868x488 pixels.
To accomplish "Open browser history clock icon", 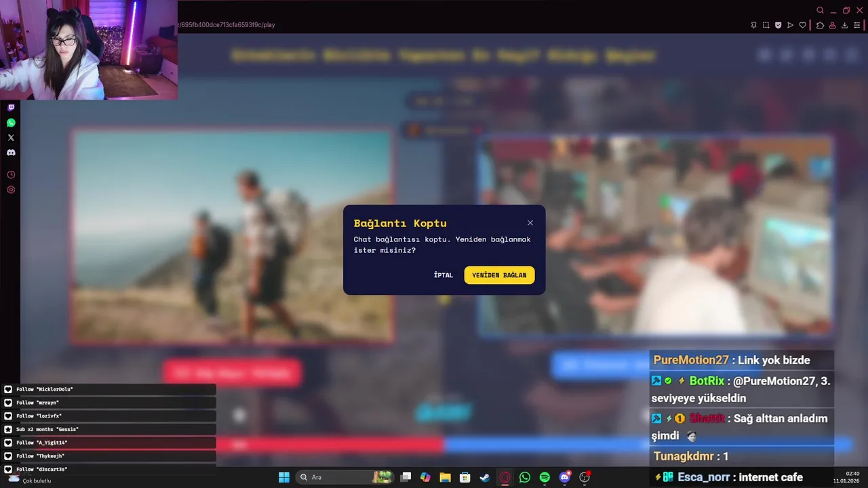I will point(11,175).
